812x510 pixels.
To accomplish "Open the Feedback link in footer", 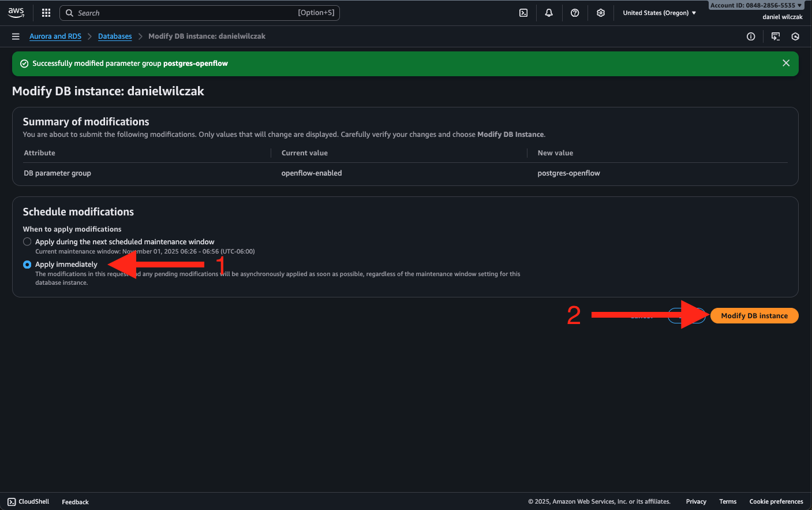I will pos(75,502).
